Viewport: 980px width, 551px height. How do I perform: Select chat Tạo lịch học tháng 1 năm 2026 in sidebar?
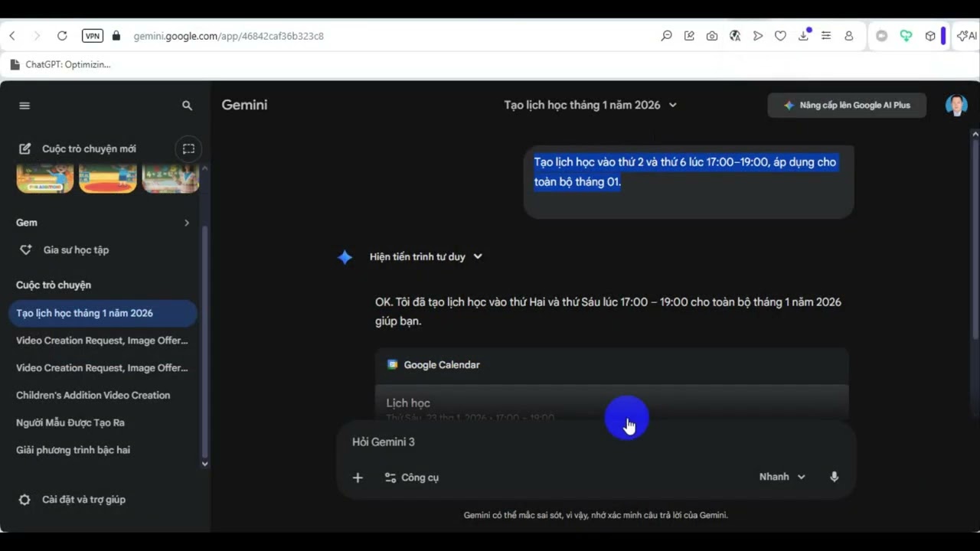pyautogui.click(x=103, y=313)
